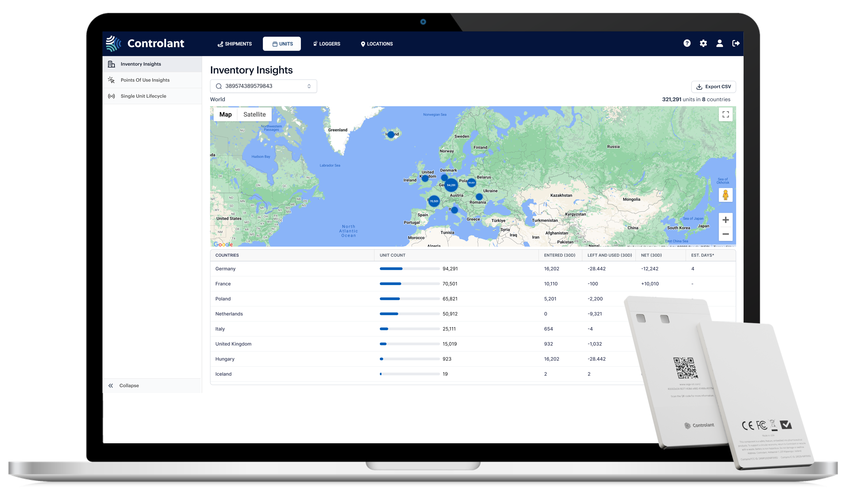852x504 pixels.
Task: Click the map zoom in control
Action: pos(726,220)
